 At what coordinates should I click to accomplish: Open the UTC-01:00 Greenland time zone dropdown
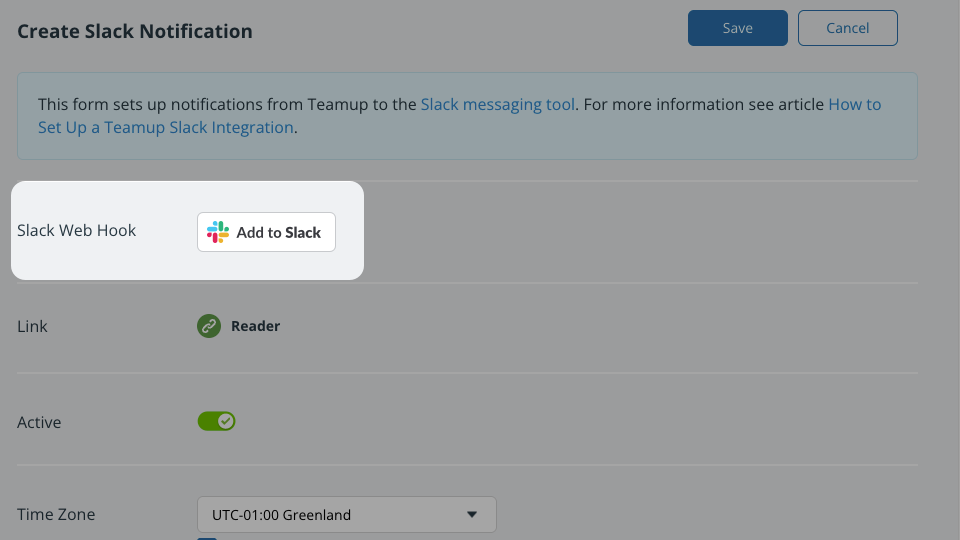click(x=347, y=514)
